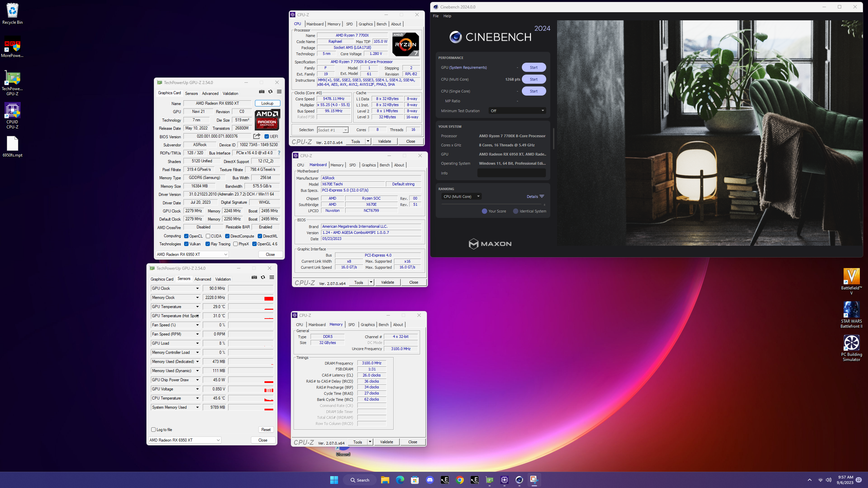Expand GPU Clock sensor dropdown
Screen dimensions: 868x488
[197, 288]
